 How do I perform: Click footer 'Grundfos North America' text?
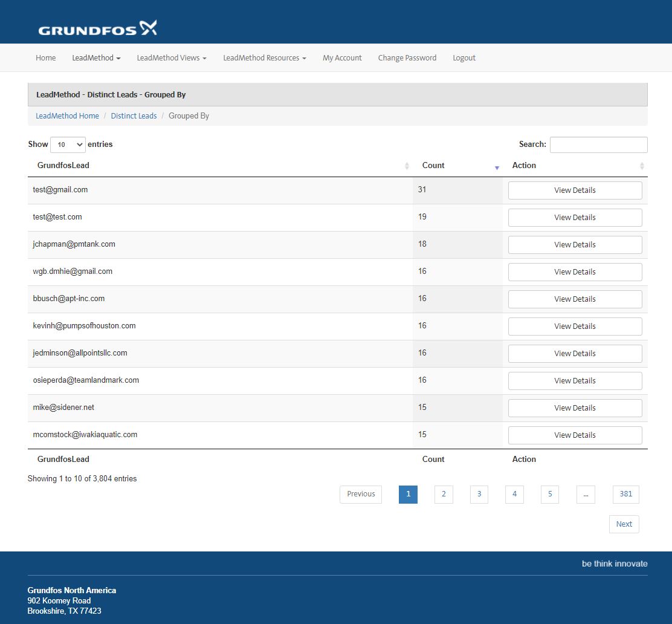pos(71,591)
